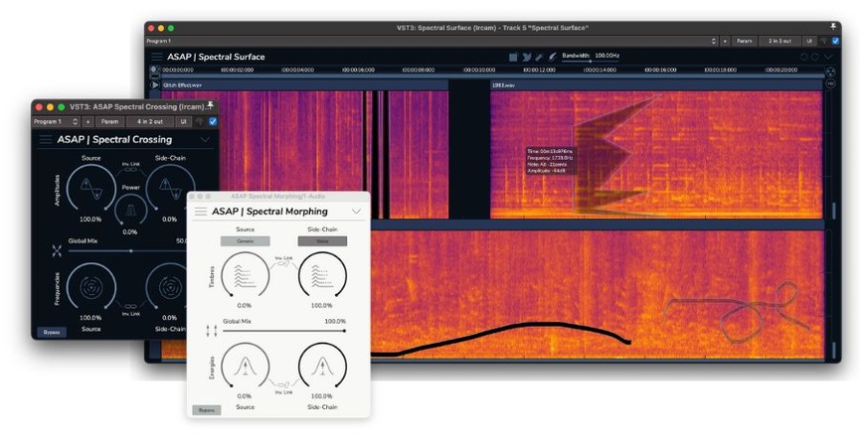Open hamburger menu in Spectral Crossing
This screenshot has height=447, width=868.
pos(46,140)
